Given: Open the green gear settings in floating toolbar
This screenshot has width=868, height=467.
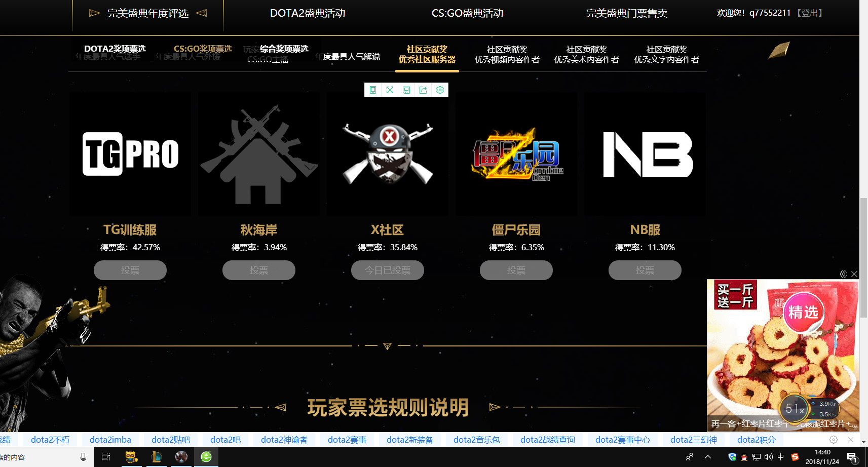Looking at the screenshot, I should click(x=440, y=90).
